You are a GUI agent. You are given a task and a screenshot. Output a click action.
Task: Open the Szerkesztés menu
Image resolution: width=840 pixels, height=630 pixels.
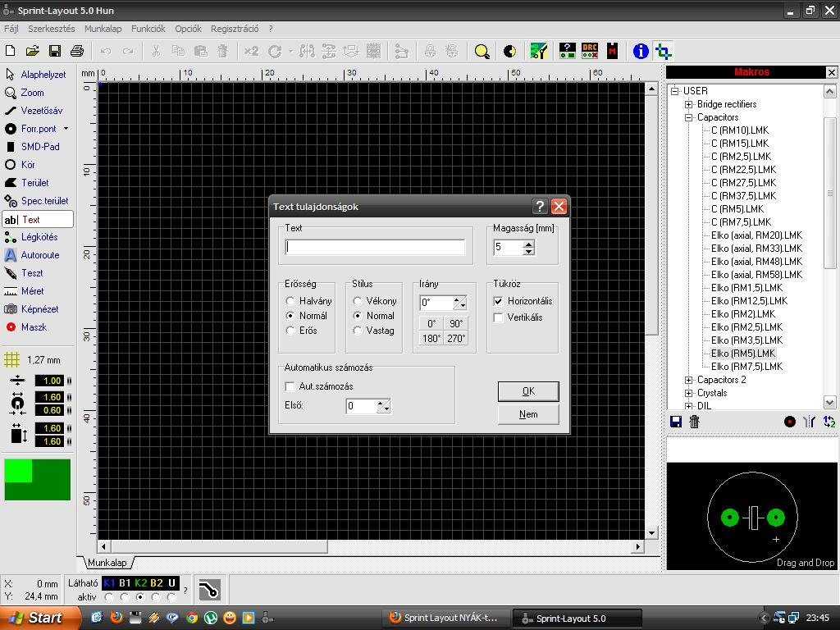pos(52,29)
